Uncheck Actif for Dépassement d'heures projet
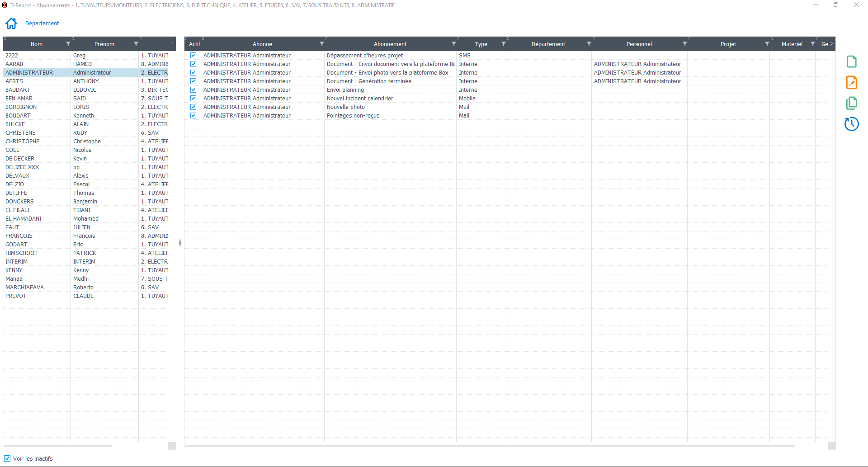Image resolution: width=868 pixels, height=467 pixels. click(x=193, y=56)
